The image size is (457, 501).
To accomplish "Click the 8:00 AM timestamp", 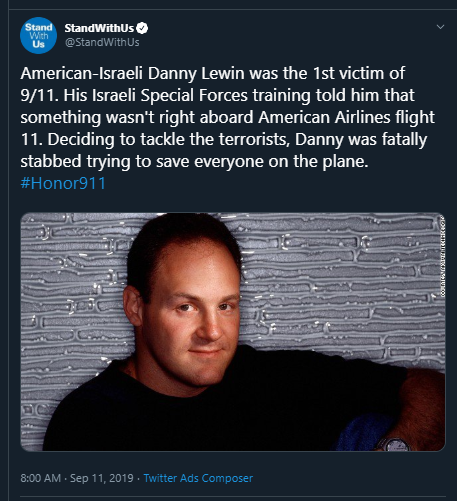I will (41, 478).
